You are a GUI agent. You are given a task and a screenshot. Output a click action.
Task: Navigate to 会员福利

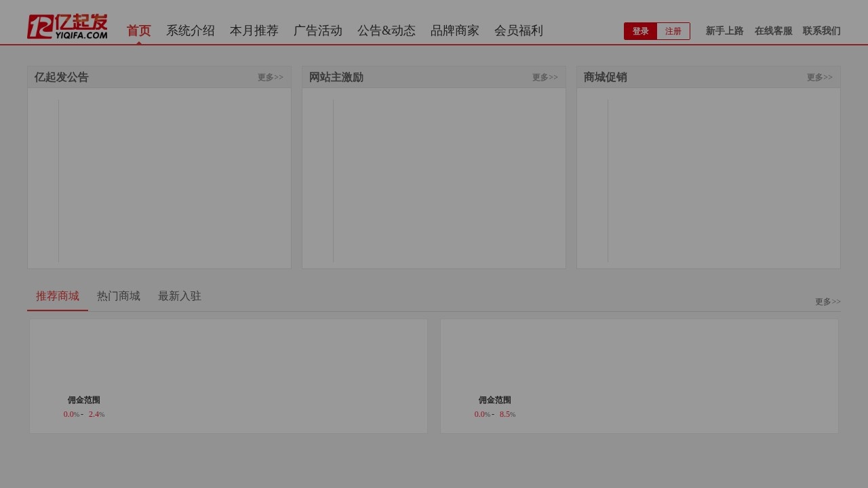[x=518, y=30]
